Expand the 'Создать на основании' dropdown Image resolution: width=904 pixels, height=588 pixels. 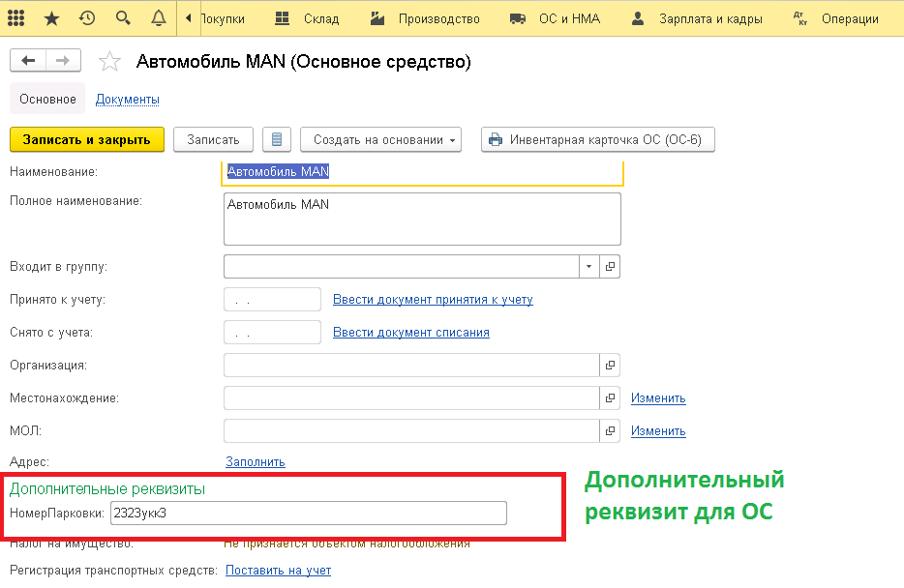click(380, 139)
